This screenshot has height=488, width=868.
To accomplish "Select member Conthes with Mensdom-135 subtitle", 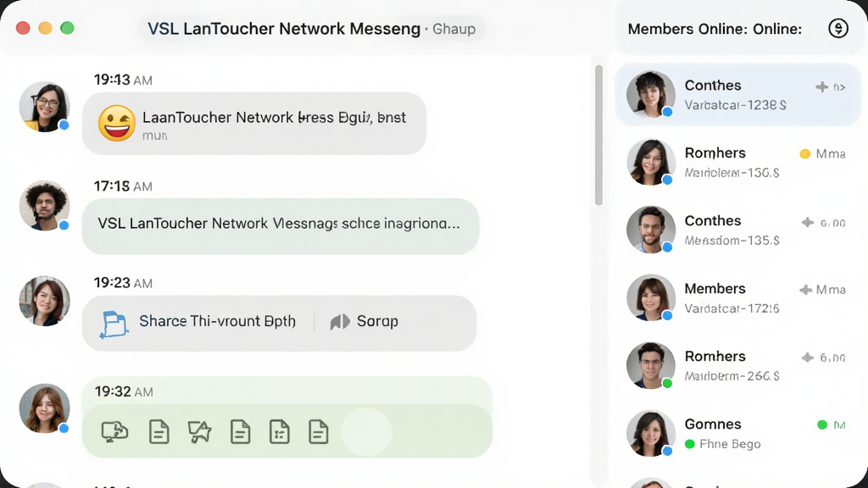I will point(738,230).
